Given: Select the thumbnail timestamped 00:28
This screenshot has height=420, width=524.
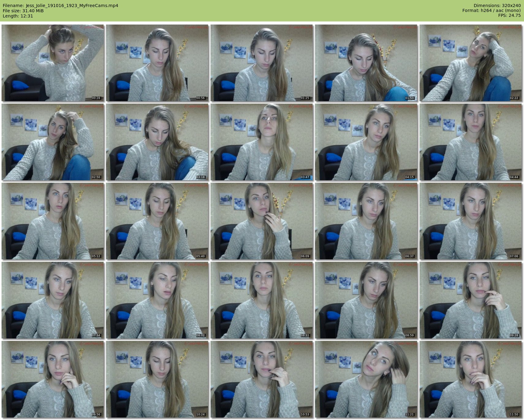Looking at the screenshot, I should [x=53, y=63].
